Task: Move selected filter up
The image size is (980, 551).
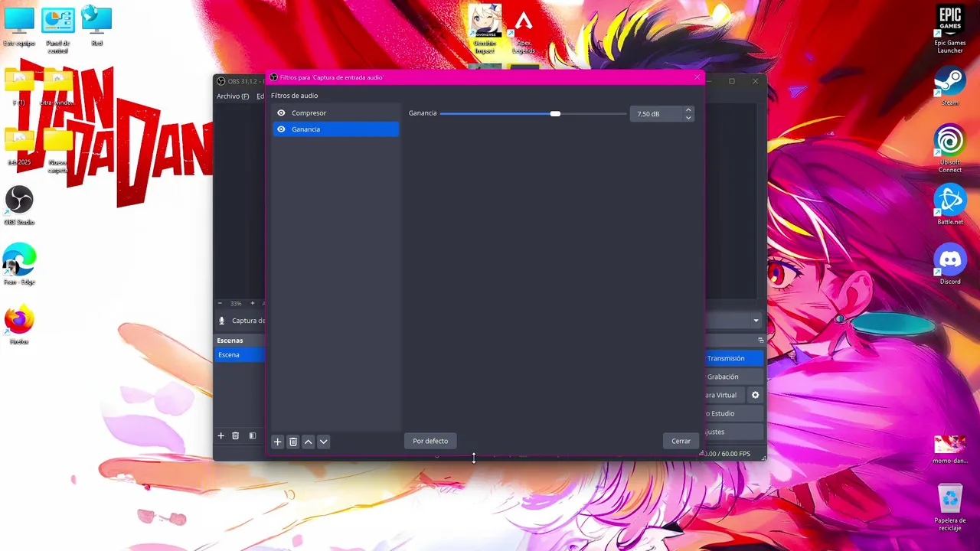Action: click(309, 442)
